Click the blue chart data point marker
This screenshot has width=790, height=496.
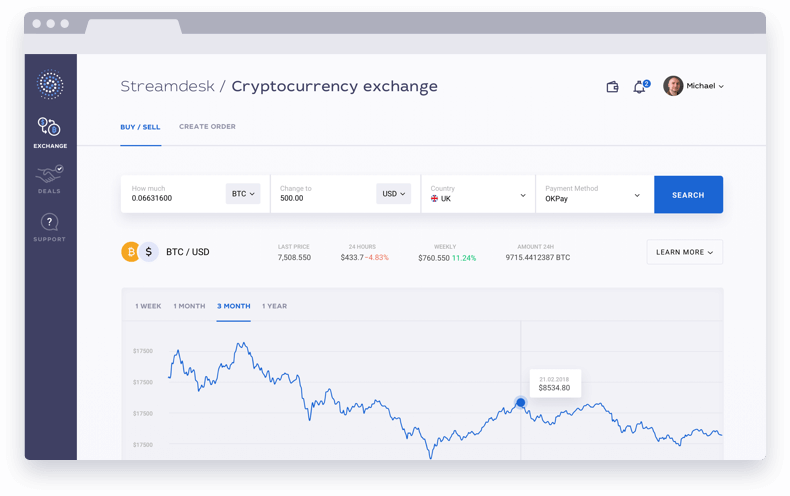click(x=520, y=402)
